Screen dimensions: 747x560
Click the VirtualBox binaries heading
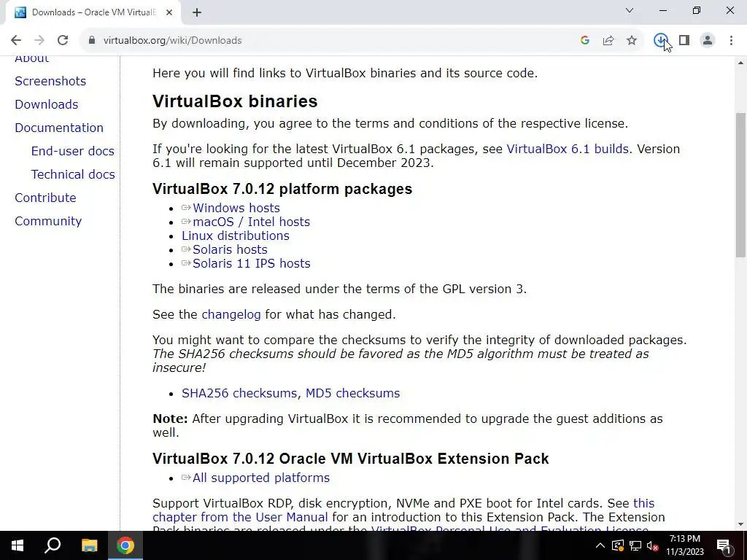point(235,101)
